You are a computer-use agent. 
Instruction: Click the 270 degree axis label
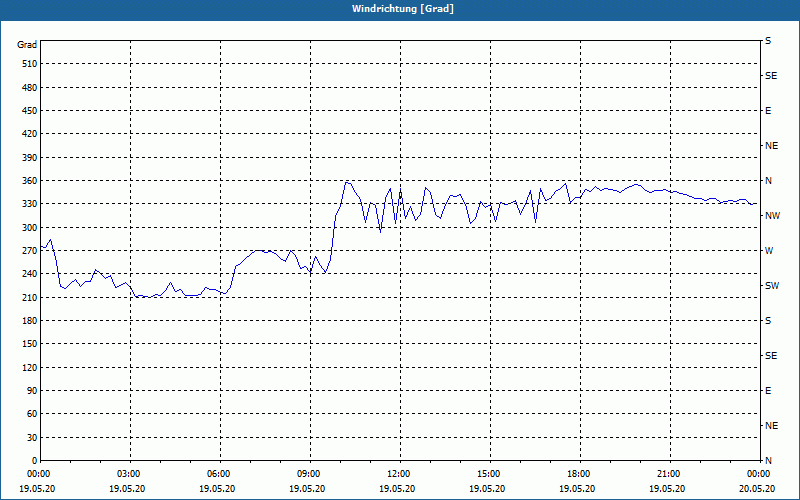(30, 251)
